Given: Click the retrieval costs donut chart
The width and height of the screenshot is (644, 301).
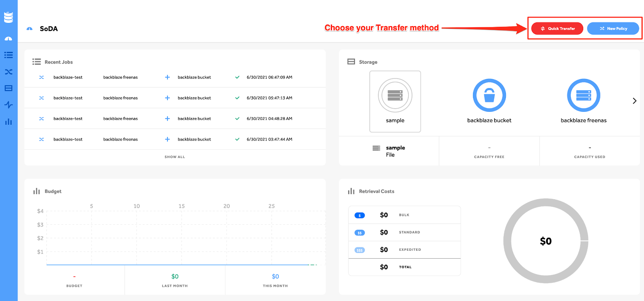Looking at the screenshot, I should [x=545, y=241].
